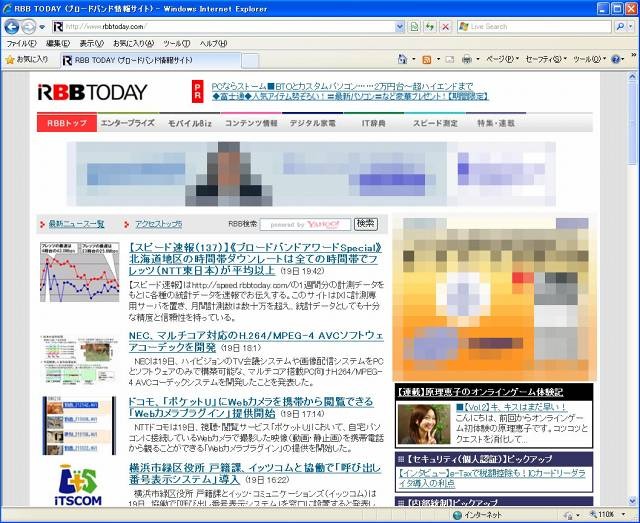Open the speed graph article thumbnail
Viewport: 640px width, 523px height.
[x=80, y=272]
